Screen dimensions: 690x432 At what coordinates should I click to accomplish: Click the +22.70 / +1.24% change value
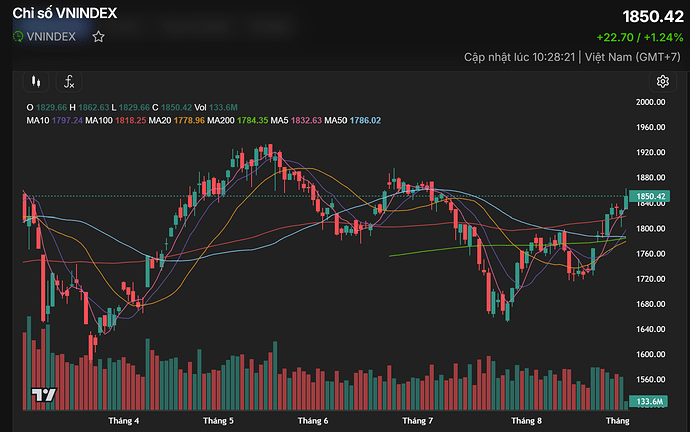(640, 37)
